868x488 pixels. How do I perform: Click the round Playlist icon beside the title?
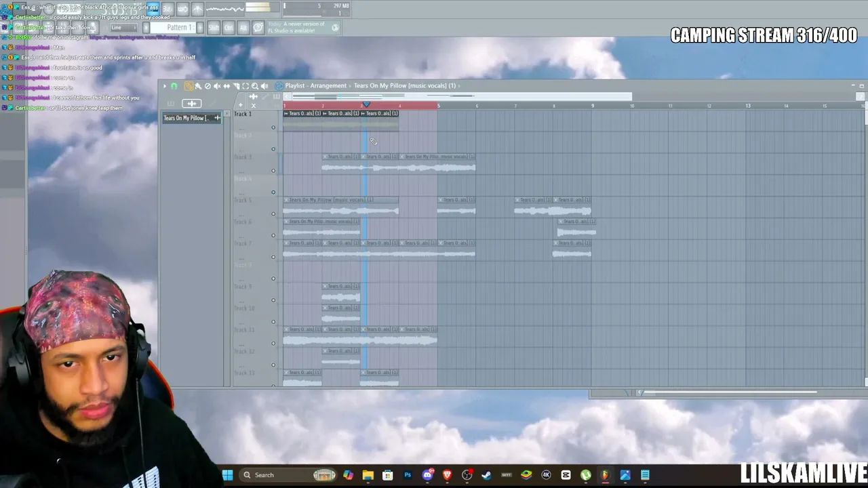(x=279, y=86)
